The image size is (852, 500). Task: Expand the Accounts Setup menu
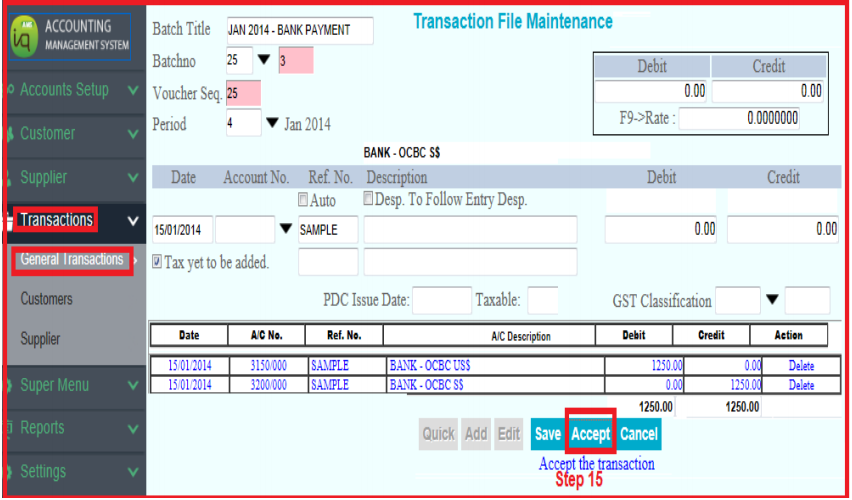pyautogui.click(x=72, y=90)
